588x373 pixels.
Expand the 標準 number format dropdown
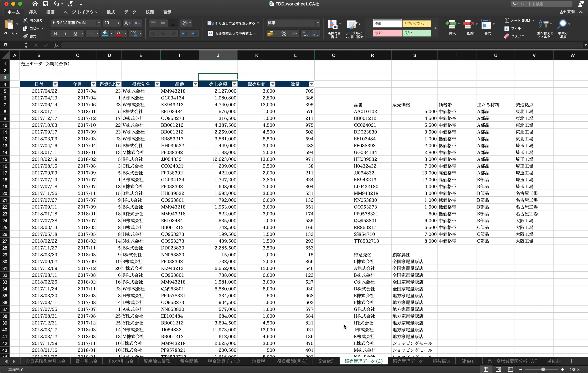pyautogui.click(x=318, y=23)
